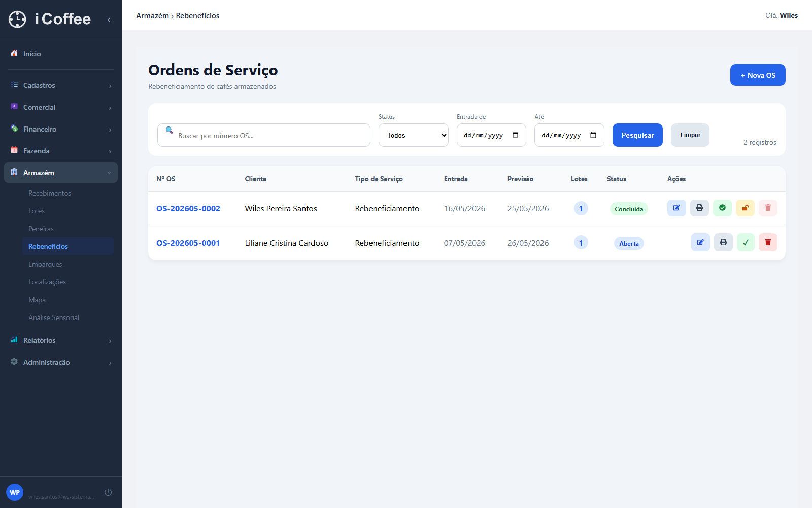Click the Até date field
812x508 pixels.
pyautogui.click(x=569, y=135)
